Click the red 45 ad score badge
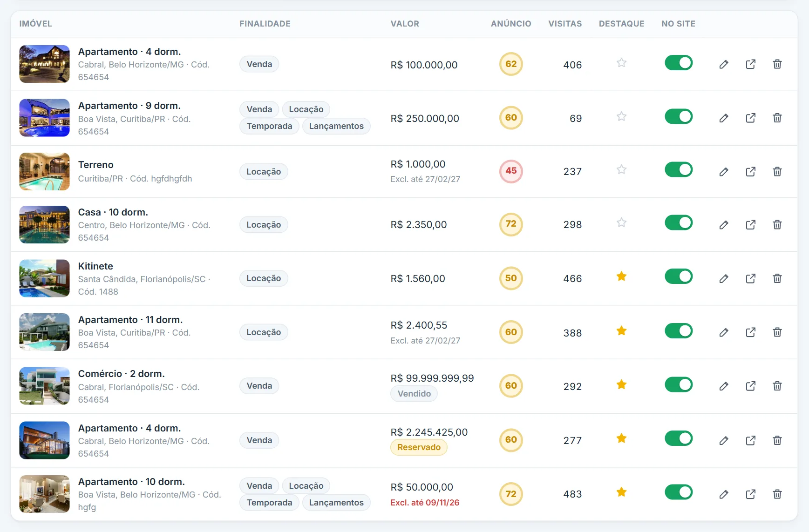The width and height of the screenshot is (809, 532). click(511, 171)
